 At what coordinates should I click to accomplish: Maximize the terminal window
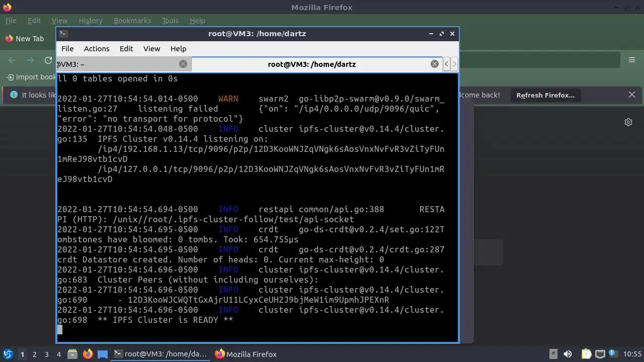(x=442, y=34)
